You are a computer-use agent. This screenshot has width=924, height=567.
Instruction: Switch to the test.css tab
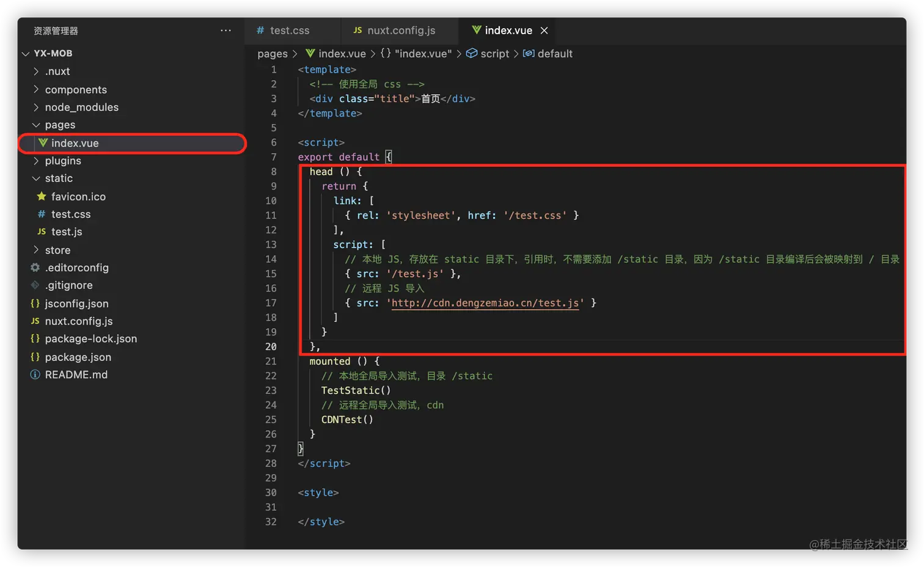point(292,30)
